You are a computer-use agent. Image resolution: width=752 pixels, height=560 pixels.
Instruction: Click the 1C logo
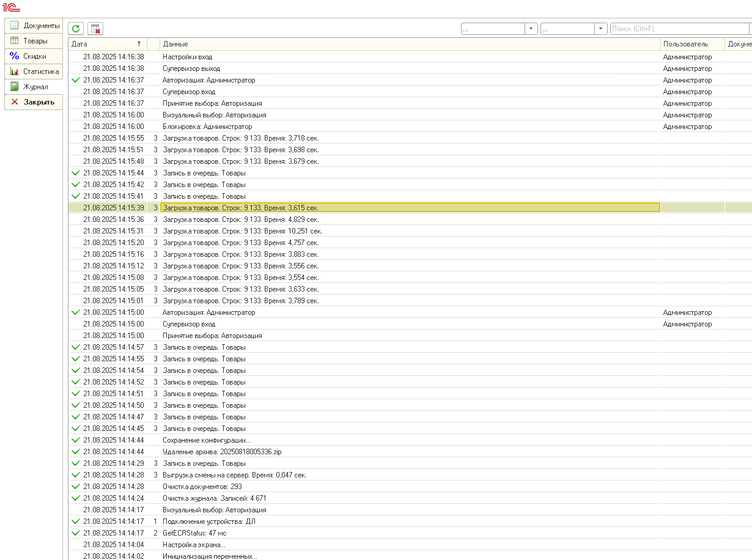coord(12,8)
